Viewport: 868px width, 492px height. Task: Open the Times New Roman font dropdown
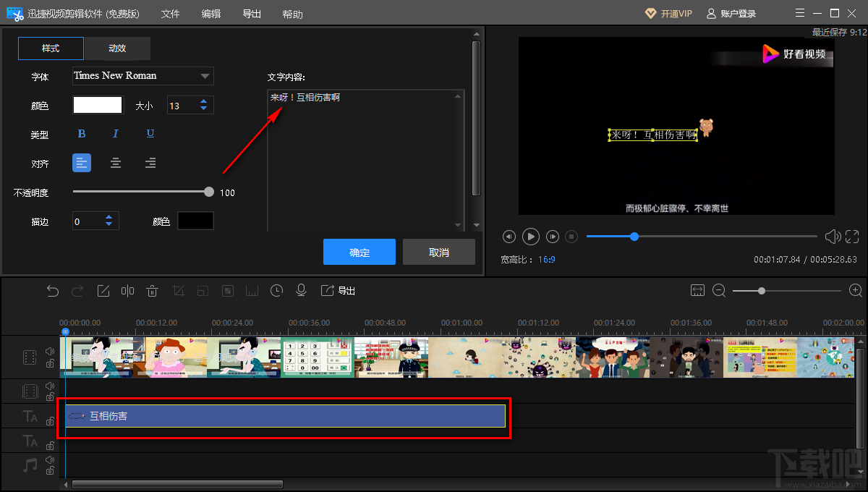click(x=205, y=76)
